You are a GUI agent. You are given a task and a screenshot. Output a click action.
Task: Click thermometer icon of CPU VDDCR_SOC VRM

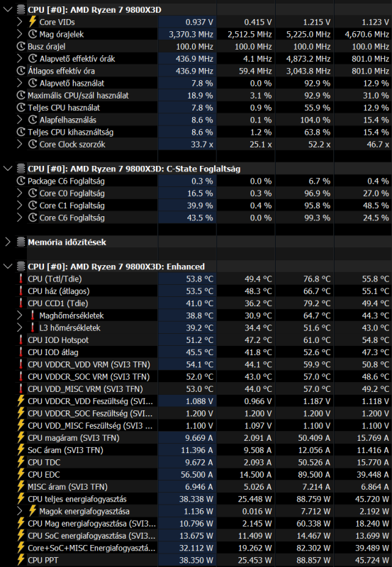point(21,377)
